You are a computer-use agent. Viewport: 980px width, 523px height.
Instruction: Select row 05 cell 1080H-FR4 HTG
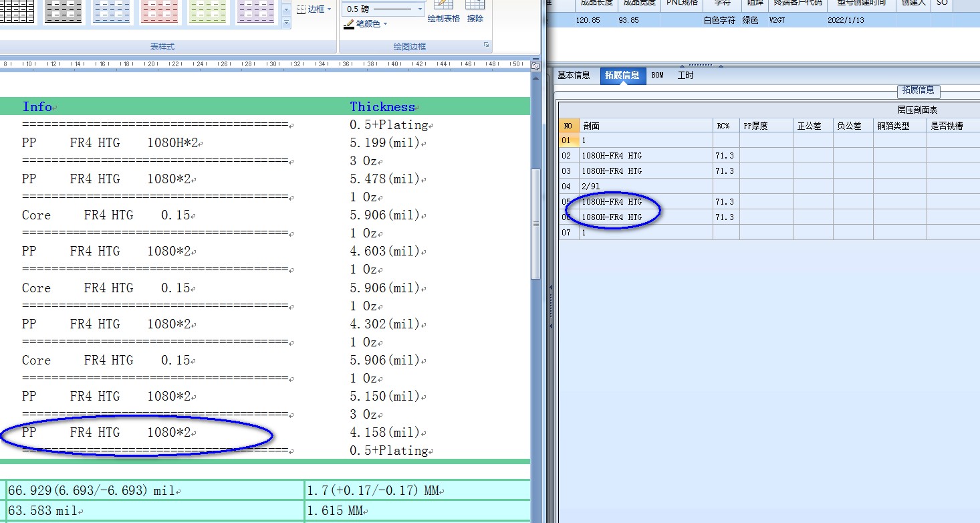pyautogui.click(x=646, y=201)
